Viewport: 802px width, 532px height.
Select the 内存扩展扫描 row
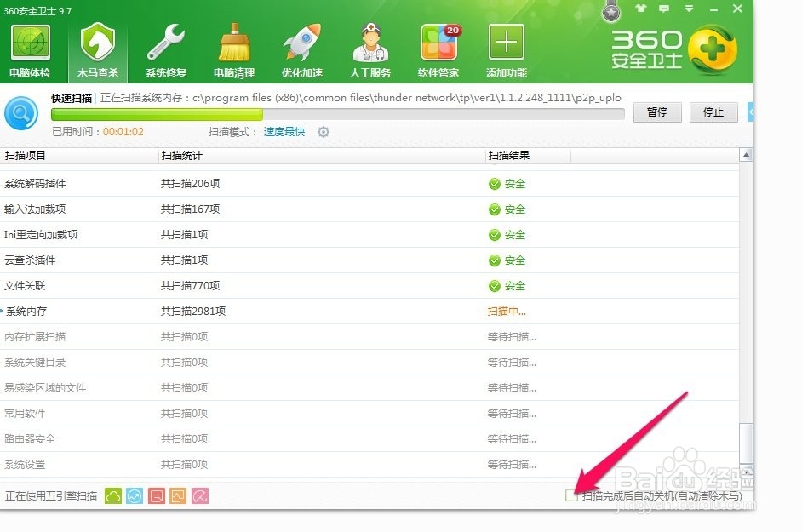click(369, 337)
